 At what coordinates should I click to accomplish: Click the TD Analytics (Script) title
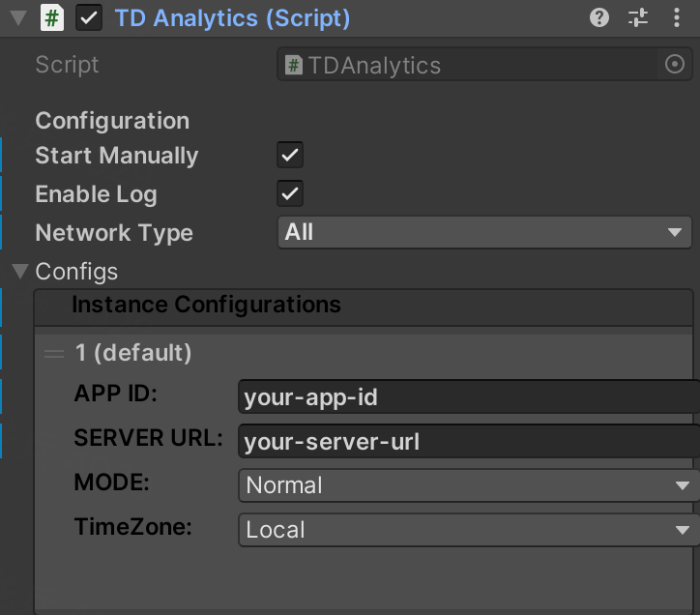point(232,18)
